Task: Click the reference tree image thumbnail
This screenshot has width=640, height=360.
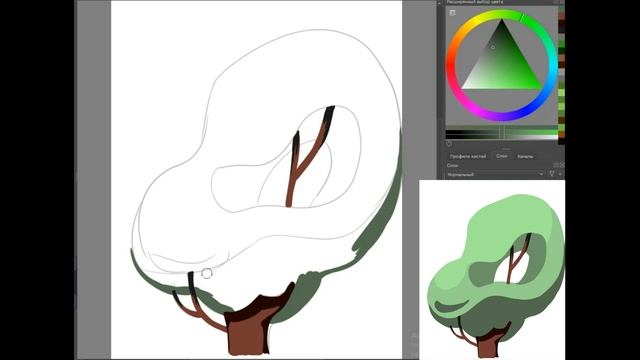Action: click(x=492, y=270)
